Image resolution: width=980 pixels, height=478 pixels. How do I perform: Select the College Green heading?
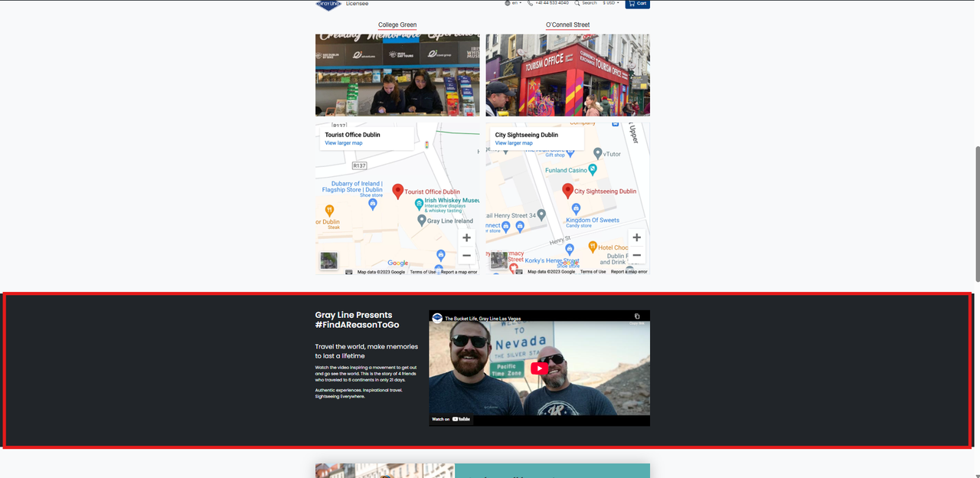point(397,25)
